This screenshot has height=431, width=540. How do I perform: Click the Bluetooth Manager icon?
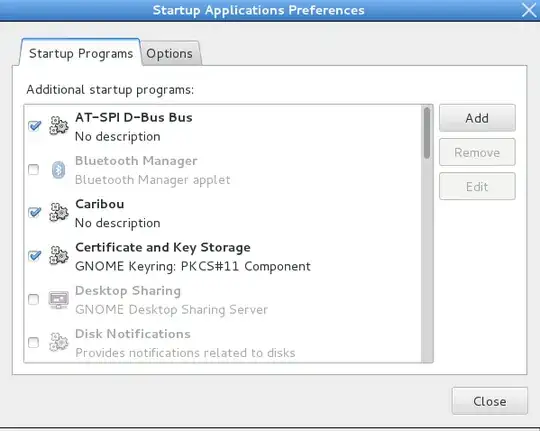(59, 170)
